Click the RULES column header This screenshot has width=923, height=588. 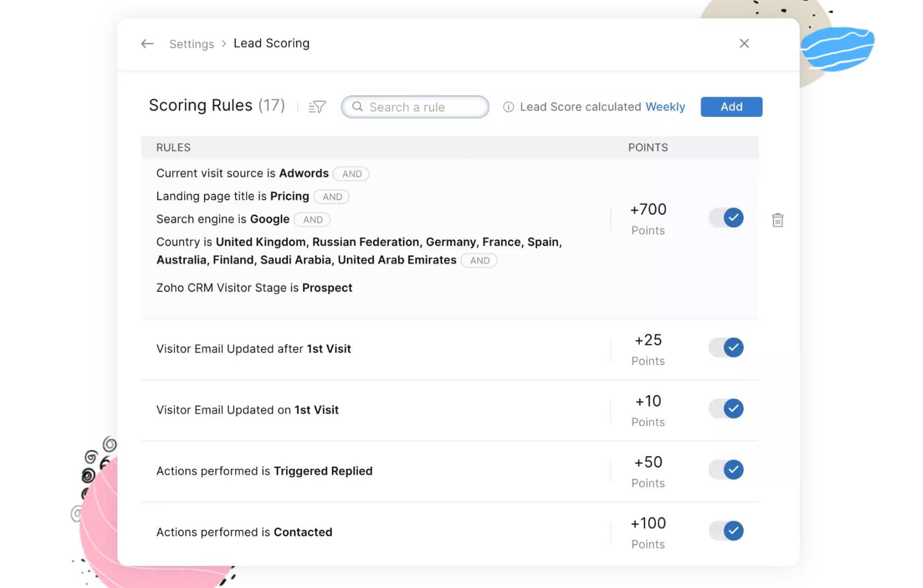point(173,148)
